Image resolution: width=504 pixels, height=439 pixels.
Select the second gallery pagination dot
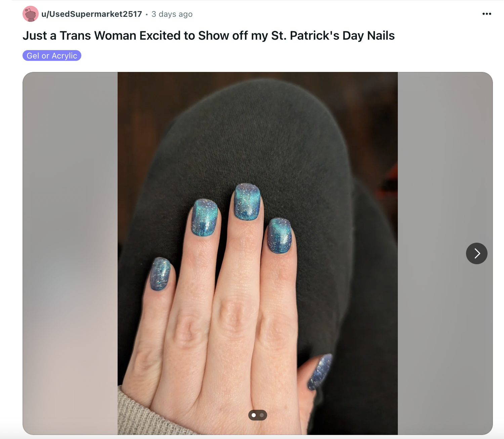(262, 415)
